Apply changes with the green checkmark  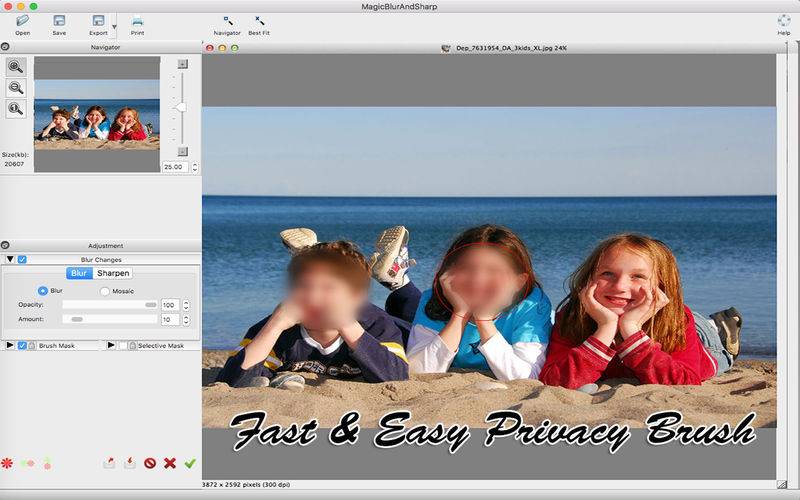click(x=190, y=463)
